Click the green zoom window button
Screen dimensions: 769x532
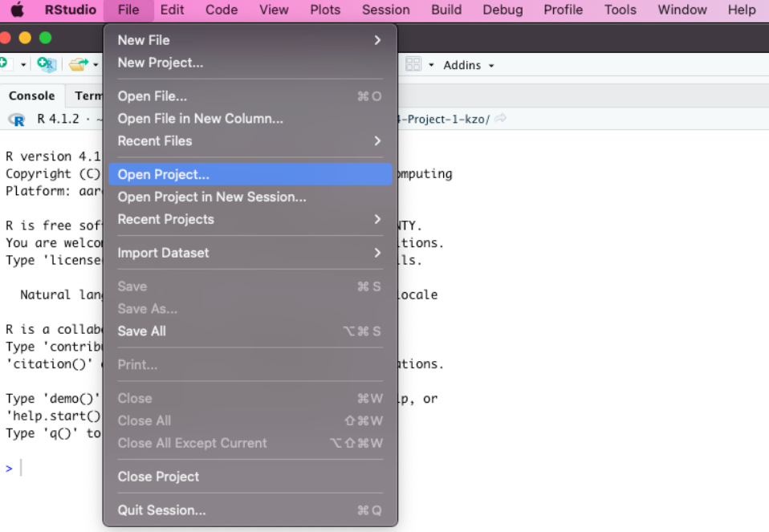(45, 38)
